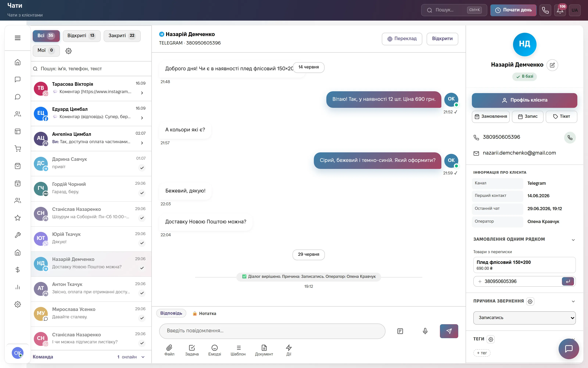This screenshot has height=368, width=588.
Task: Click the phone icon in the top bar
Action: pos(545,10)
